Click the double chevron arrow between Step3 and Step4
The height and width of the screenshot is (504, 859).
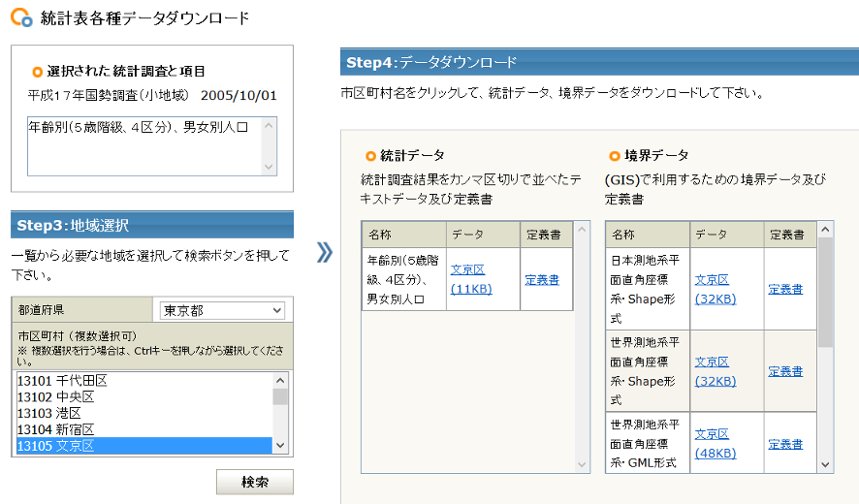click(x=325, y=253)
